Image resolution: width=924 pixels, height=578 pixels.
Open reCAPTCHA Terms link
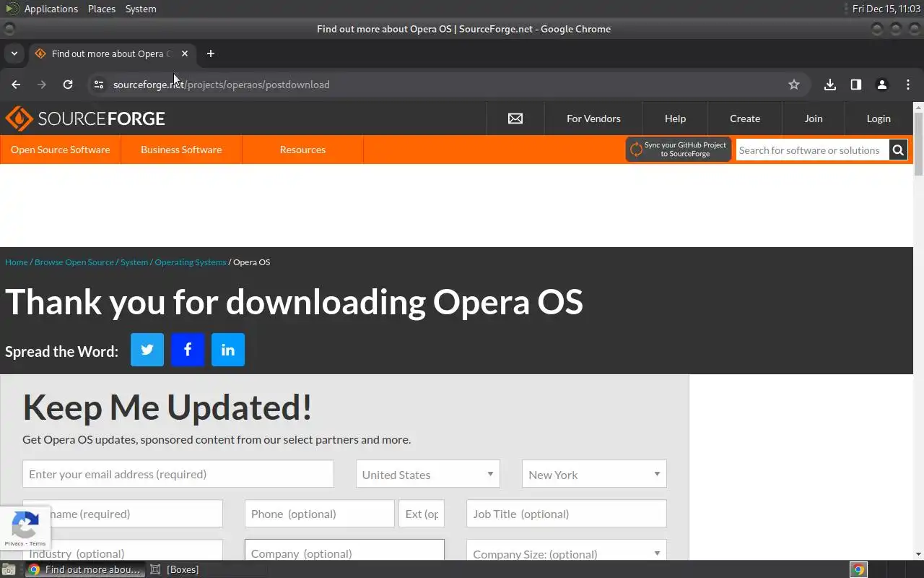click(x=38, y=543)
